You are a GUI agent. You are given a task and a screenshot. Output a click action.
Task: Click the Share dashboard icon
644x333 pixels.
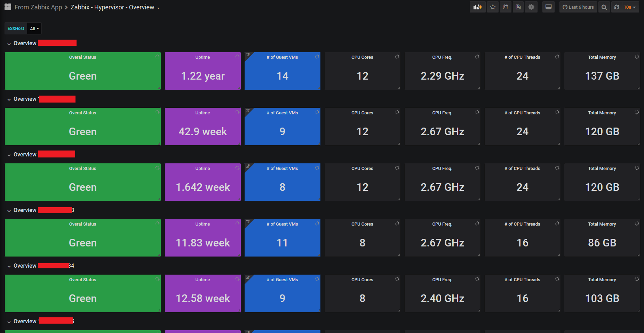(x=506, y=7)
